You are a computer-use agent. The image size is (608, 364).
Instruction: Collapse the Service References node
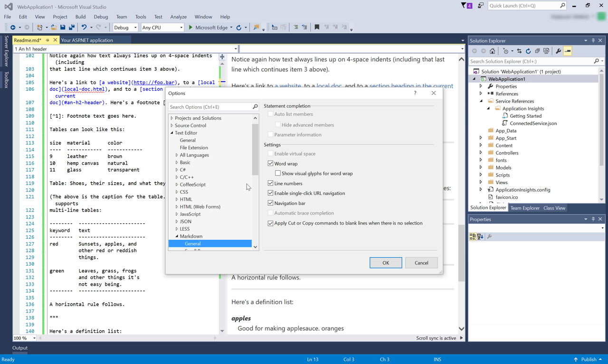point(481,101)
